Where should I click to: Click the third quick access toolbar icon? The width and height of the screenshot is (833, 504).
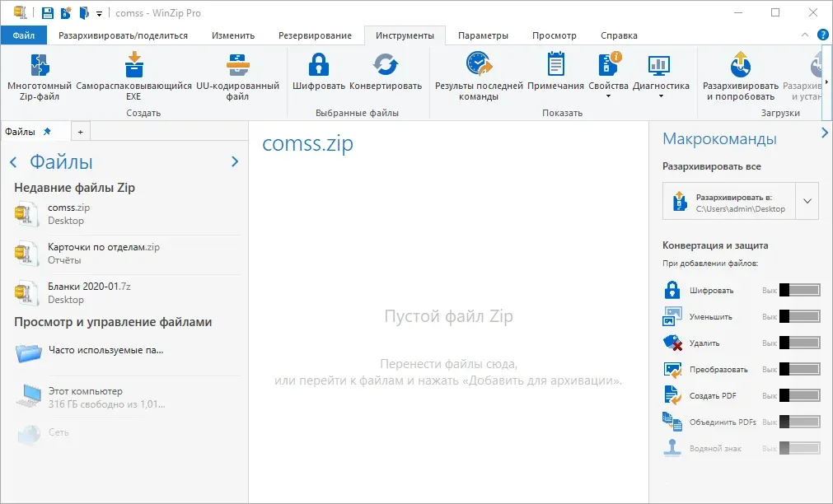click(x=84, y=12)
